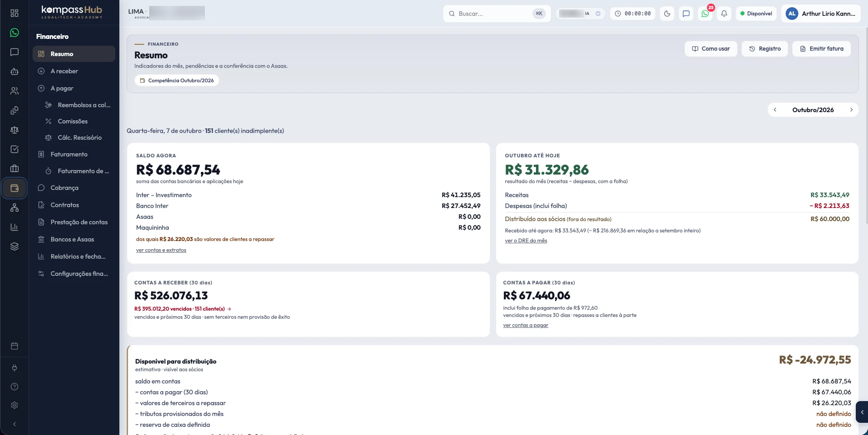Open the top bar message icon
This screenshot has width=868, height=435.
click(x=686, y=14)
